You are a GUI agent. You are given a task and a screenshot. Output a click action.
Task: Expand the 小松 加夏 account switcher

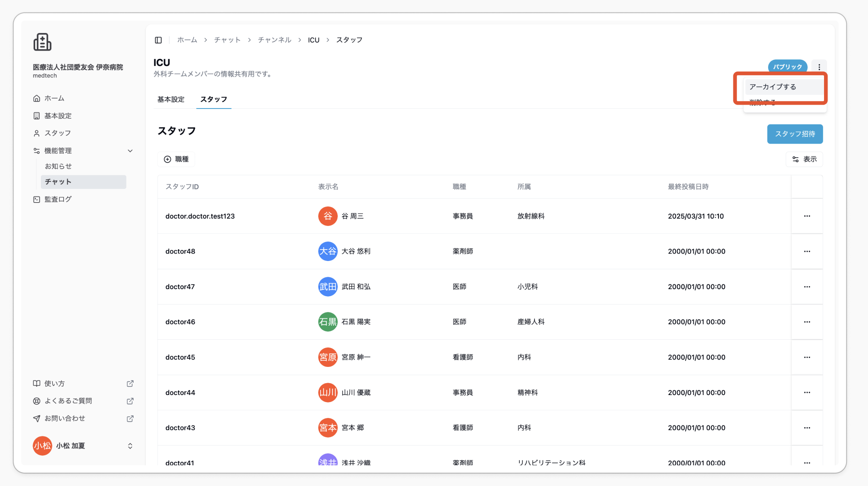coord(130,446)
